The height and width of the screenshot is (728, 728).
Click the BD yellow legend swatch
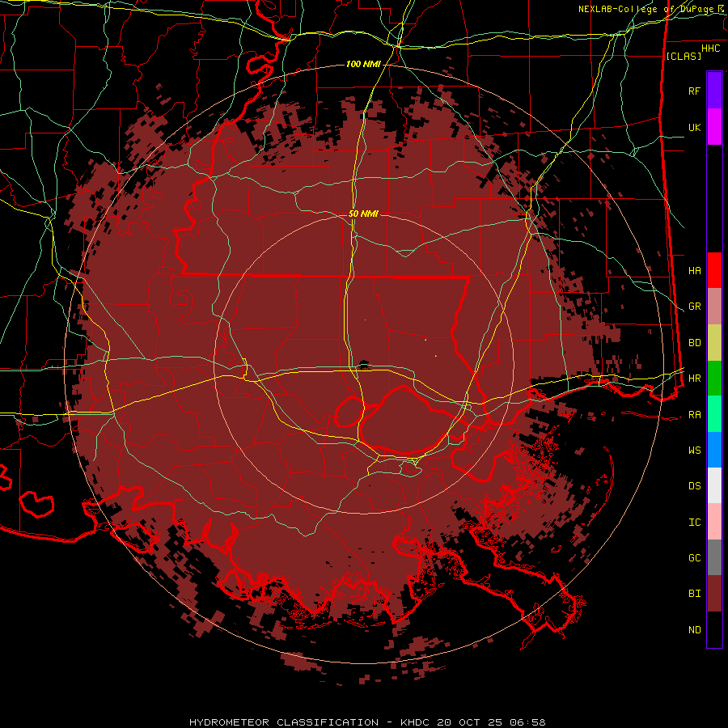(714, 343)
